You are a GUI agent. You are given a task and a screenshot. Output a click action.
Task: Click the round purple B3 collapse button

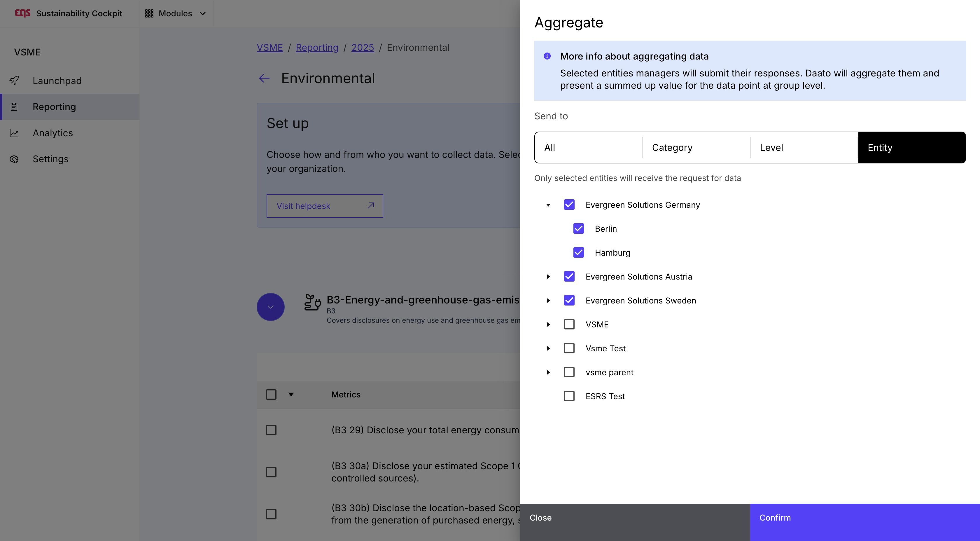pyautogui.click(x=270, y=307)
